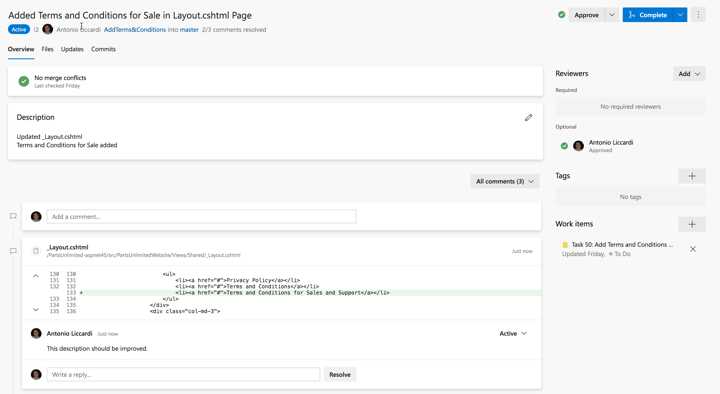This screenshot has height=394, width=720.
Task: Click the Complete pull request button
Action: coord(648,15)
